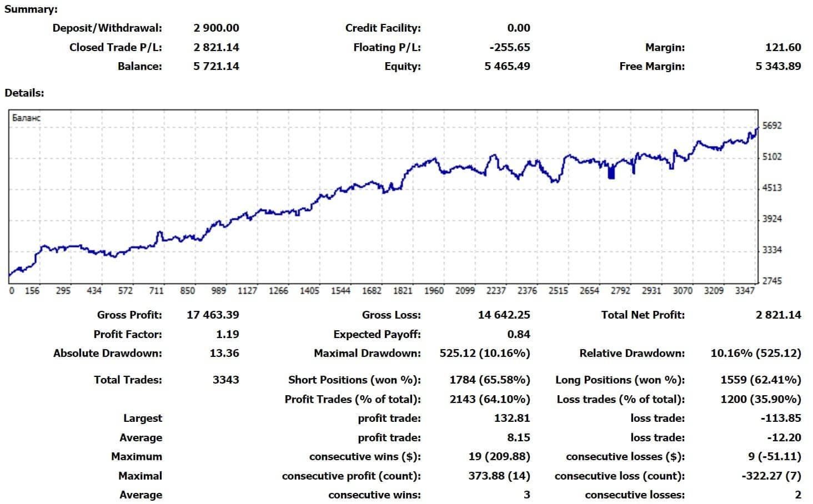Click the Absolute Drawdown value 13.36
813x504 pixels.
224,353
